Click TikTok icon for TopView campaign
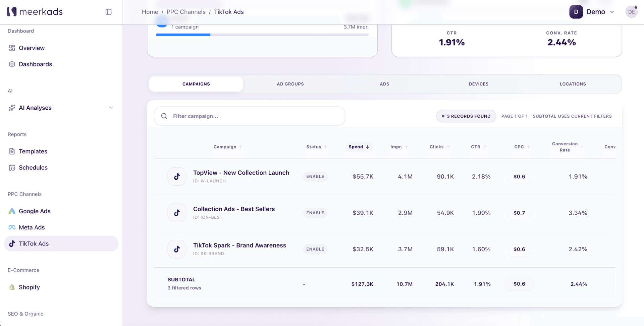 (x=177, y=176)
